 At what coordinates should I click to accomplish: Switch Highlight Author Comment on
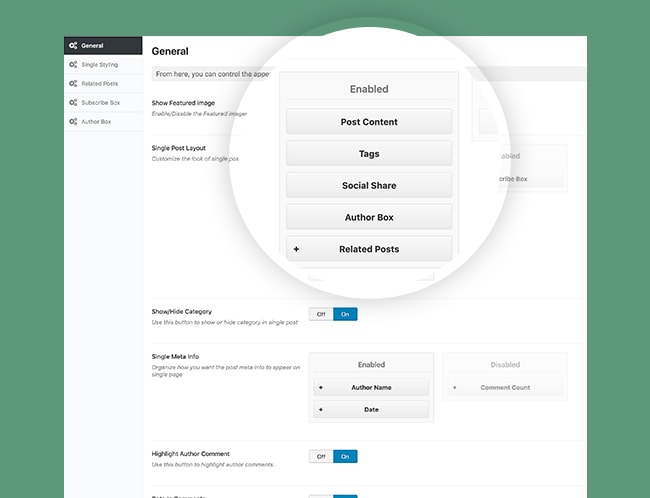pyautogui.click(x=345, y=457)
